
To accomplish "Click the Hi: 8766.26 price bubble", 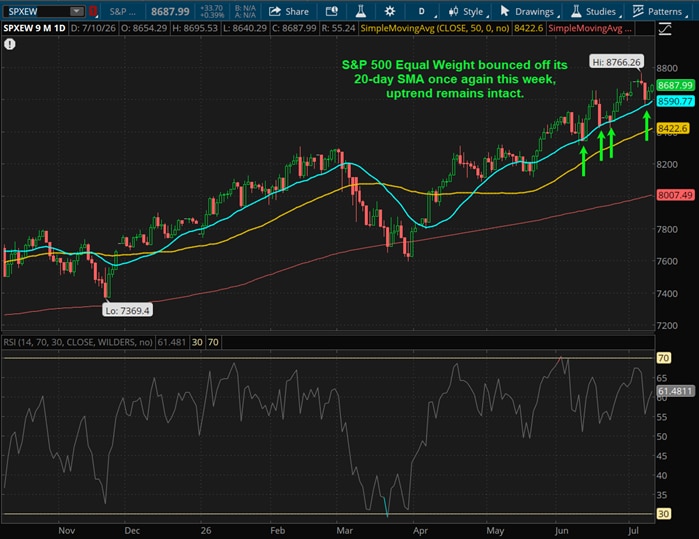I will click(x=616, y=62).
